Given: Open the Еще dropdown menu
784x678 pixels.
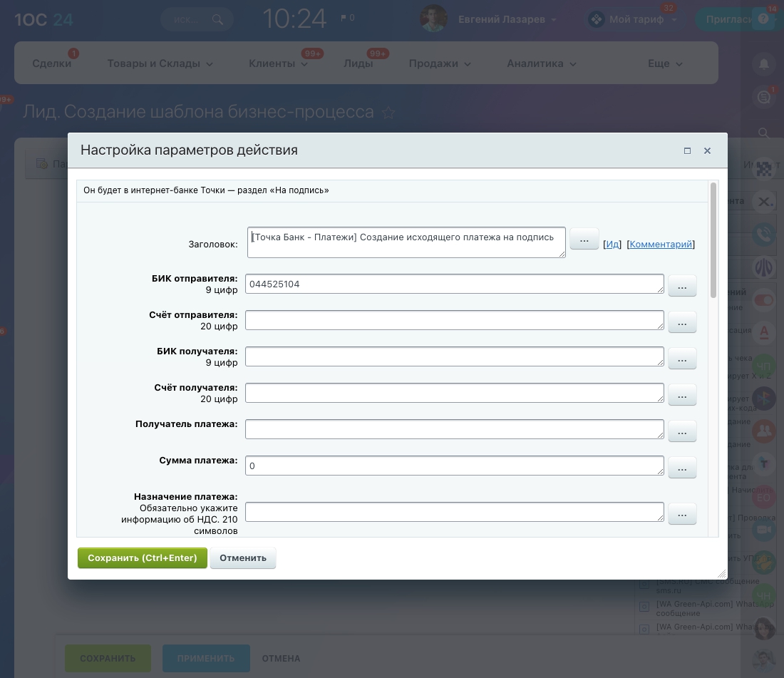Looking at the screenshot, I should click(664, 63).
